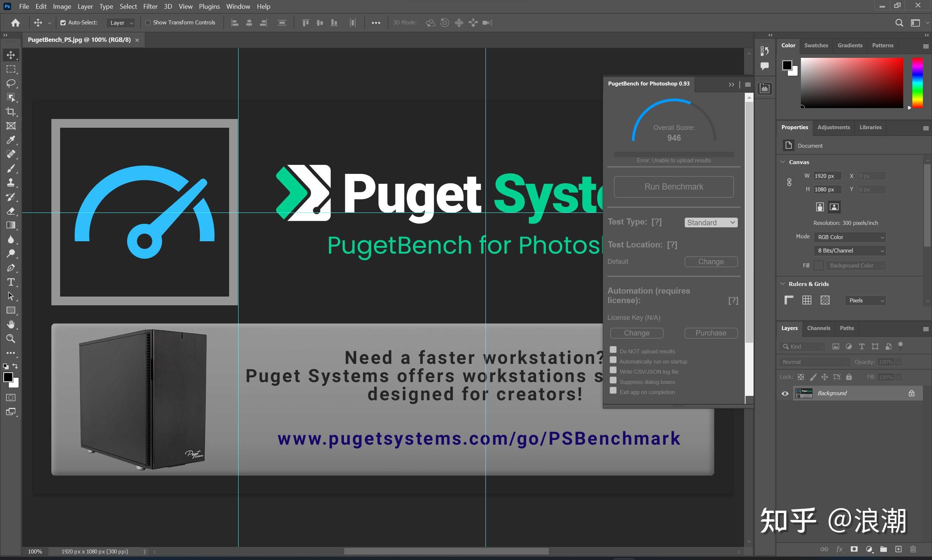Open the Test Type Standard dropdown
The image size is (932, 560).
(x=711, y=223)
